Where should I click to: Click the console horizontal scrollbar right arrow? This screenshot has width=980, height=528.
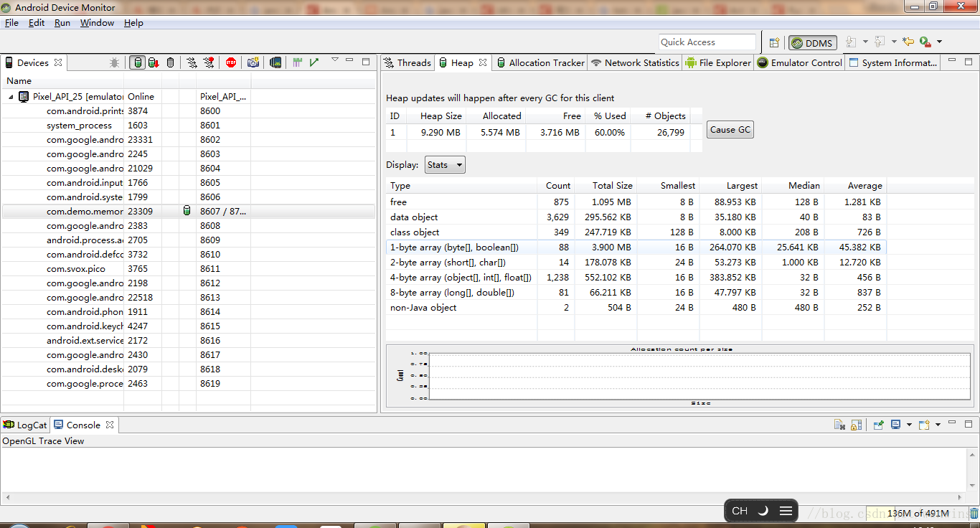(961, 496)
